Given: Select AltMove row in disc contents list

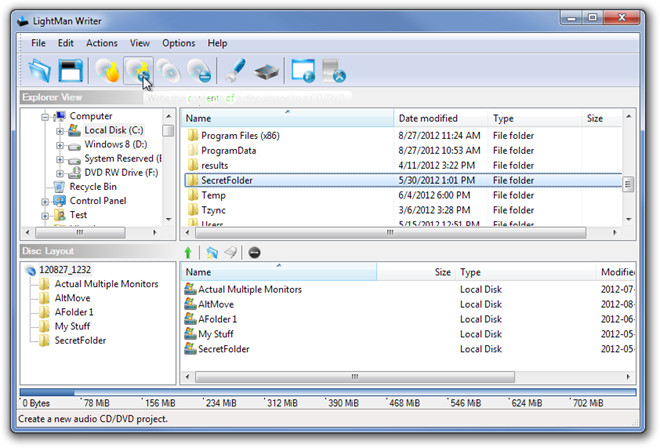Looking at the screenshot, I should [407, 304].
